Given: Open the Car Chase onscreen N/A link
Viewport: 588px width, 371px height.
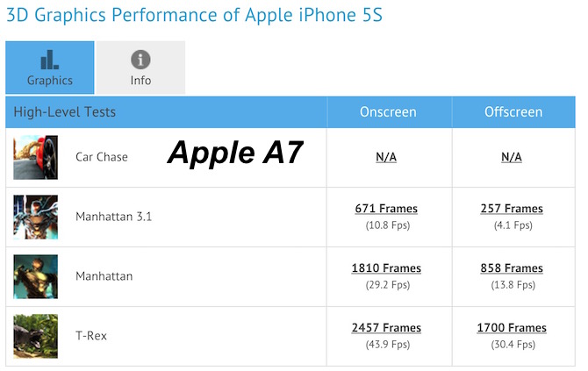Looking at the screenshot, I should [386, 157].
